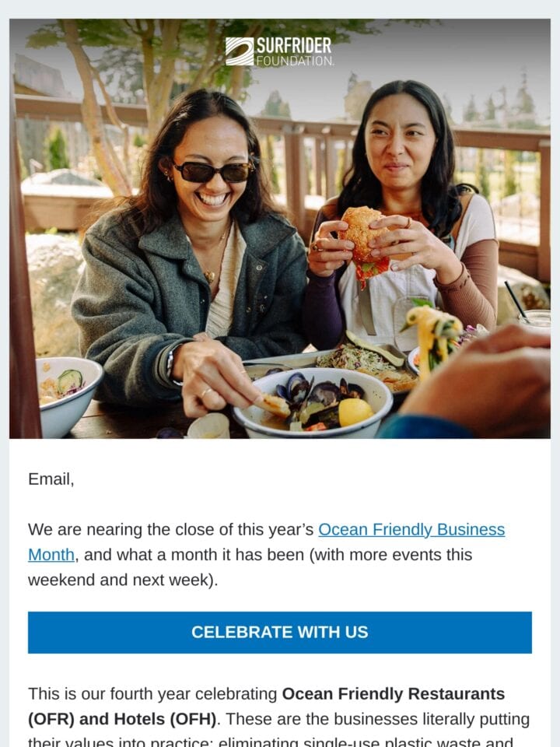Open the Ocean Friendly Business link

pyautogui.click(x=411, y=529)
